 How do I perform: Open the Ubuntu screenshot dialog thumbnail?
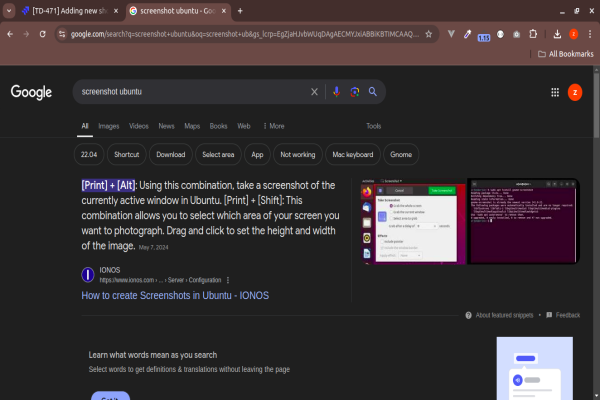[413, 222]
